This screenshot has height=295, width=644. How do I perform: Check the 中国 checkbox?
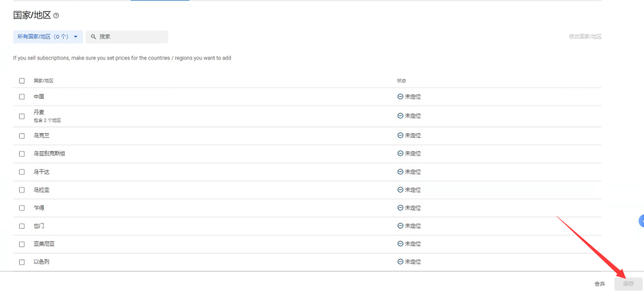22,97
